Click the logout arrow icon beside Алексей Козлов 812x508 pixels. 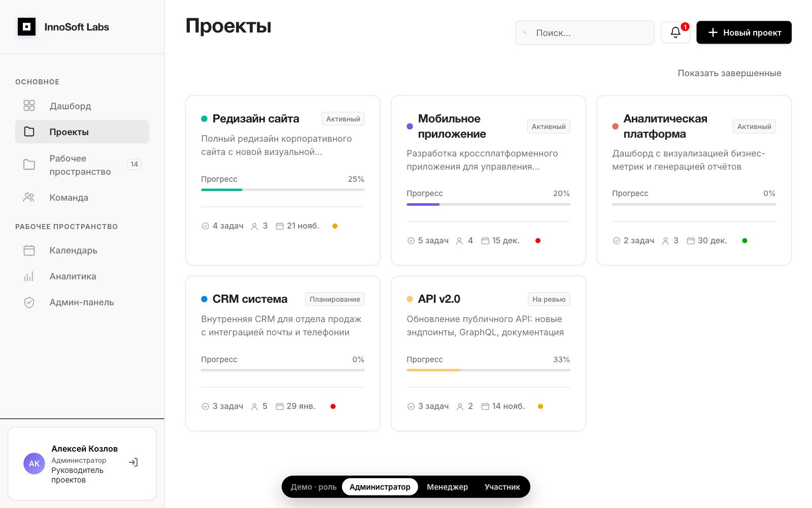[x=133, y=462]
